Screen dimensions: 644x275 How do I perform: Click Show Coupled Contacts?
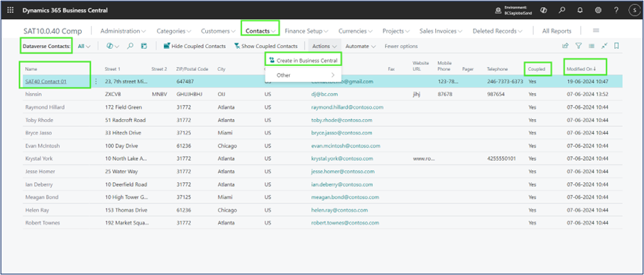point(266,46)
